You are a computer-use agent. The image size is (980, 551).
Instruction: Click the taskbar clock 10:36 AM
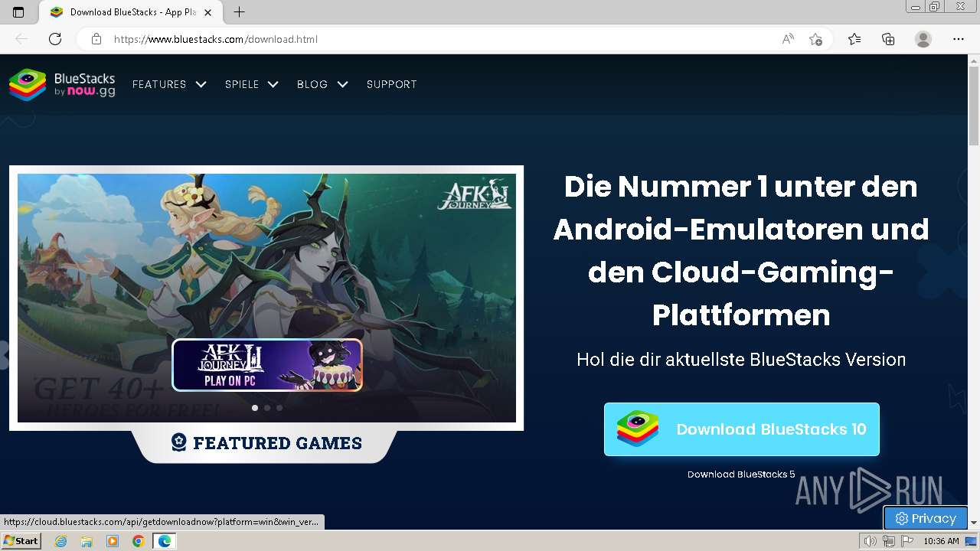[x=941, y=541]
